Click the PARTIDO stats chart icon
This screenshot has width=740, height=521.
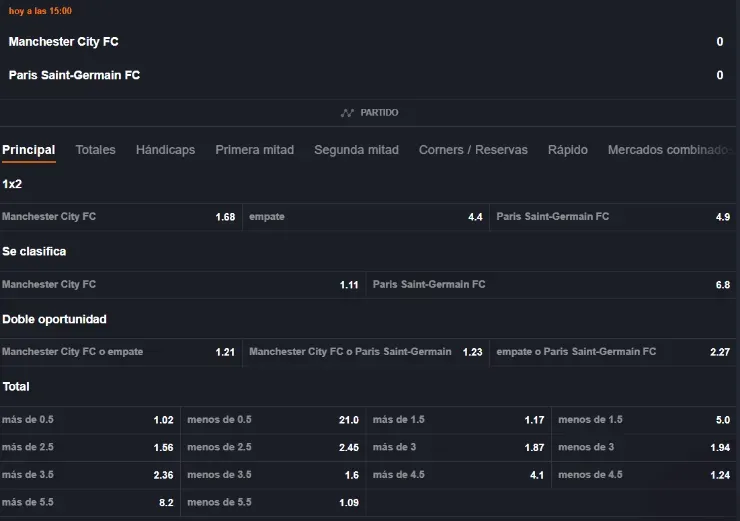[x=347, y=113]
